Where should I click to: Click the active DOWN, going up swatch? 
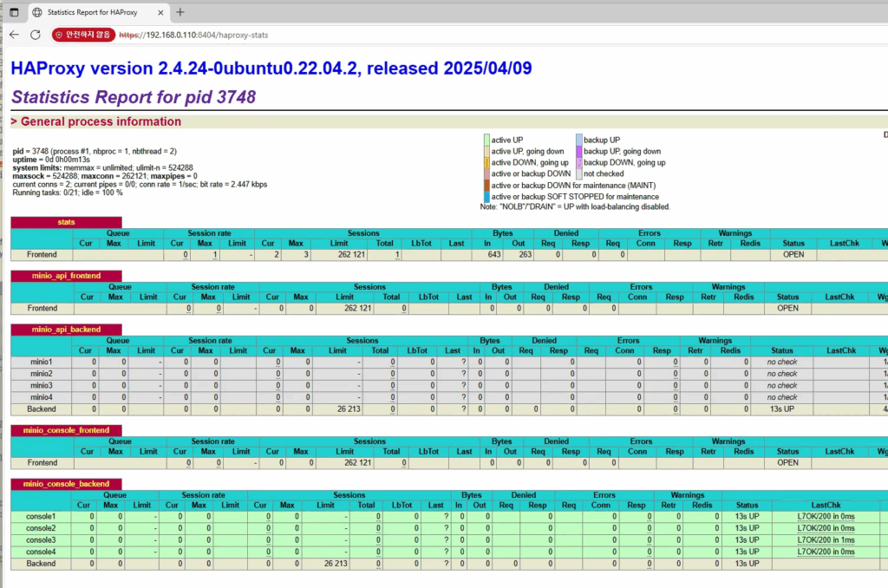[x=486, y=162]
